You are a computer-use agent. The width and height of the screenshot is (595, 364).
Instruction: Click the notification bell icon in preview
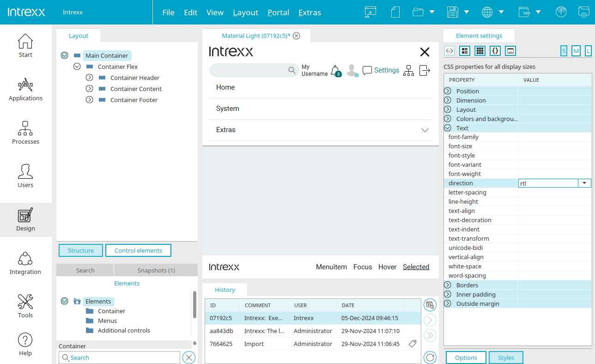coord(336,71)
